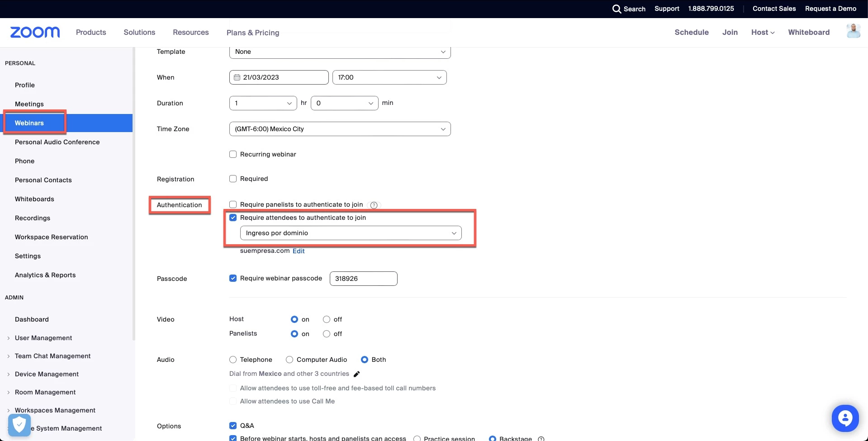Open Settings in sidebar
The width and height of the screenshot is (868, 441).
(28, 256)
